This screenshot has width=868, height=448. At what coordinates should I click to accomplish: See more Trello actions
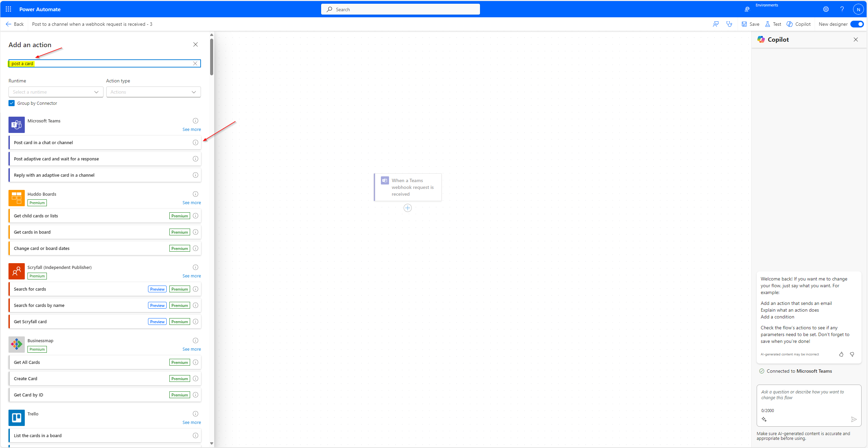point(191,423)
